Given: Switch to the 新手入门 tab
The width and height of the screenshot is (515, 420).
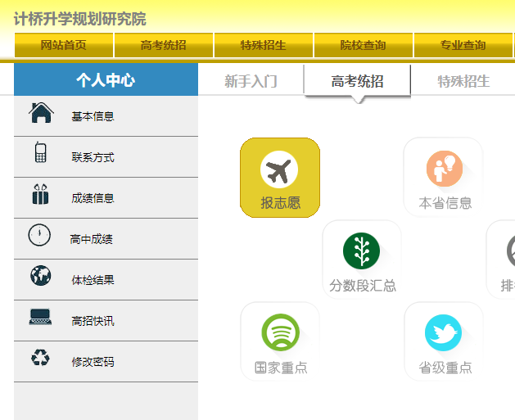Looking at the screenshot, I should (251, 81).
